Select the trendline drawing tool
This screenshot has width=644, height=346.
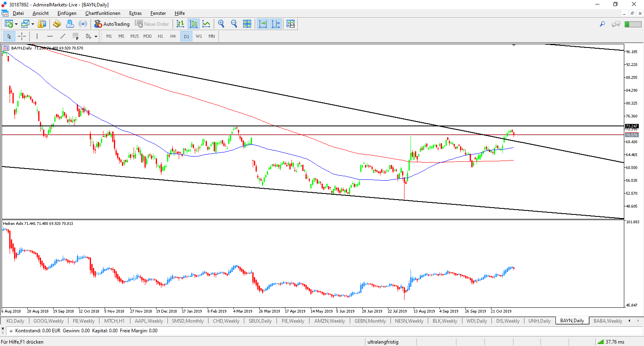(63, 36)
